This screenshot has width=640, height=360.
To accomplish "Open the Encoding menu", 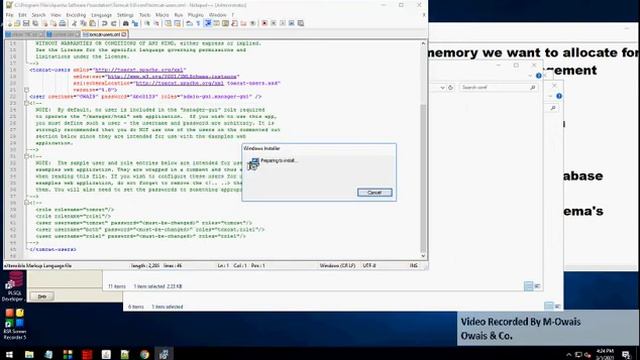I will pyautogui.click(x=76, y=15).
